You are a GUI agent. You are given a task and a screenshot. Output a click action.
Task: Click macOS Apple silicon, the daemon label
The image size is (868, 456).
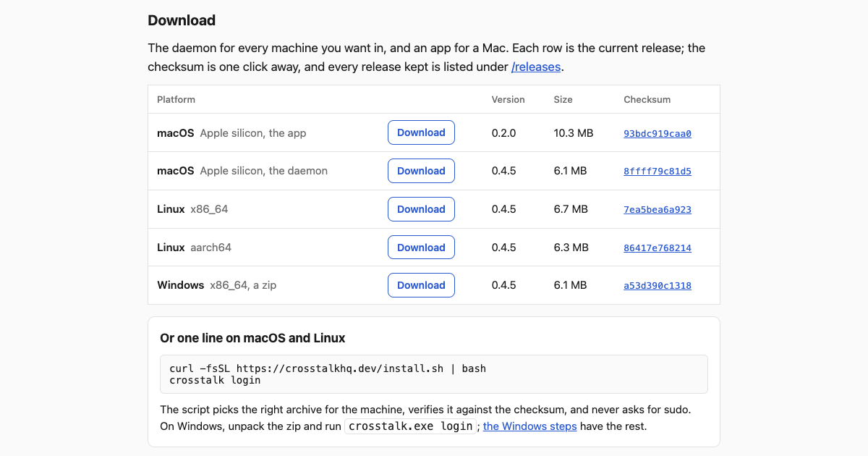click(x=242, y=171)
